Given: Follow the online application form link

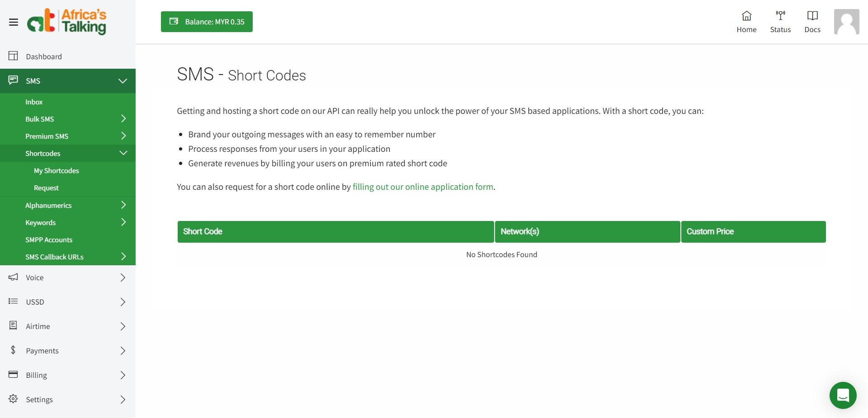Looking at the screenshot, I should click(423, 187).
